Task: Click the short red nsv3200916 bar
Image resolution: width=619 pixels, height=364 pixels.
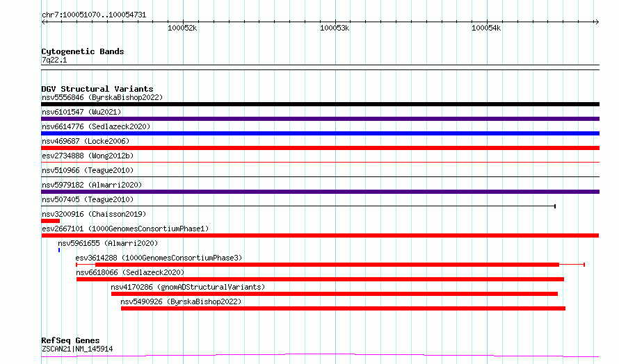Action: (51, 221)
